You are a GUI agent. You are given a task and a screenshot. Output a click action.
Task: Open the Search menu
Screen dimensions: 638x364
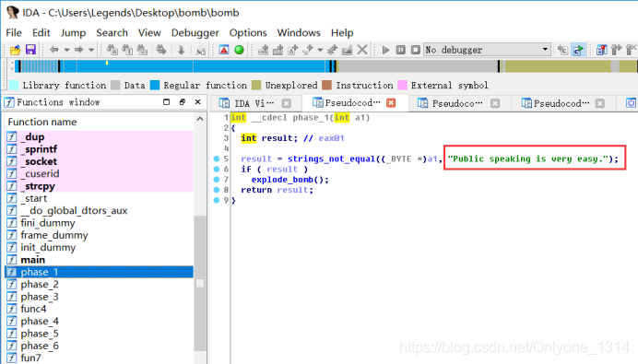pyautogui.click(x=112, y=32)
